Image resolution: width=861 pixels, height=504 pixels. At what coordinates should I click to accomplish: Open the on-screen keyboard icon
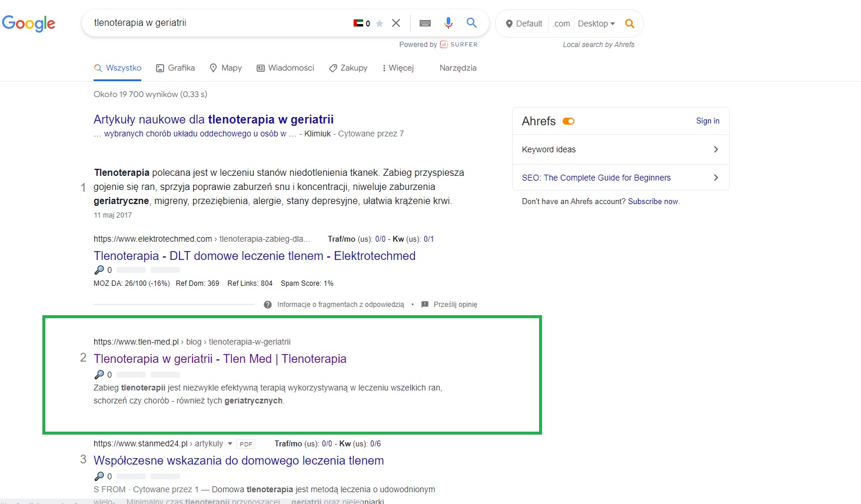(425, 23)
